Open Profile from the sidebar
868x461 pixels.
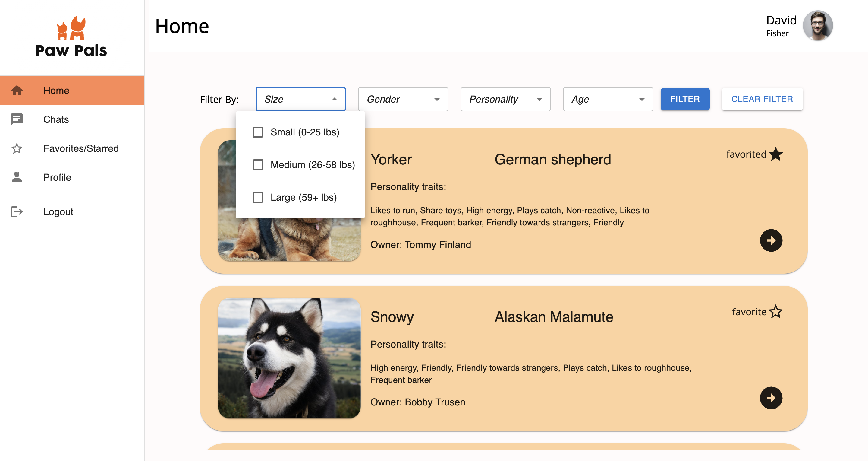(x=72, y=177)
